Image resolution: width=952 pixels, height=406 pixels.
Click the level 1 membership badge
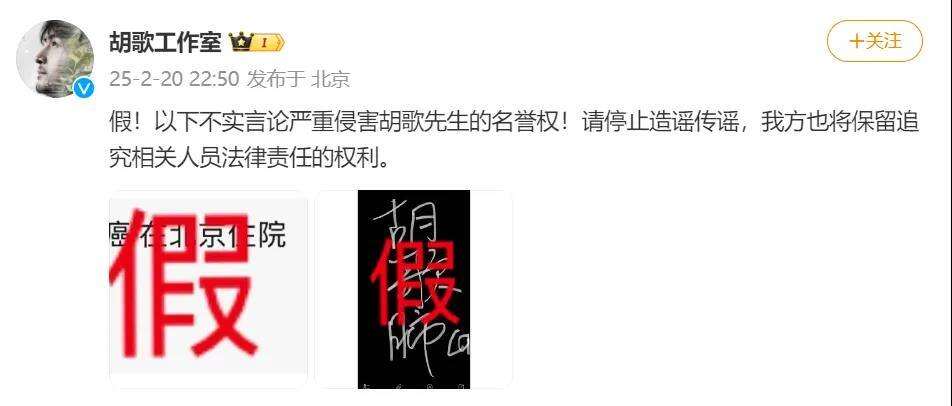click(x=268, y=42)
